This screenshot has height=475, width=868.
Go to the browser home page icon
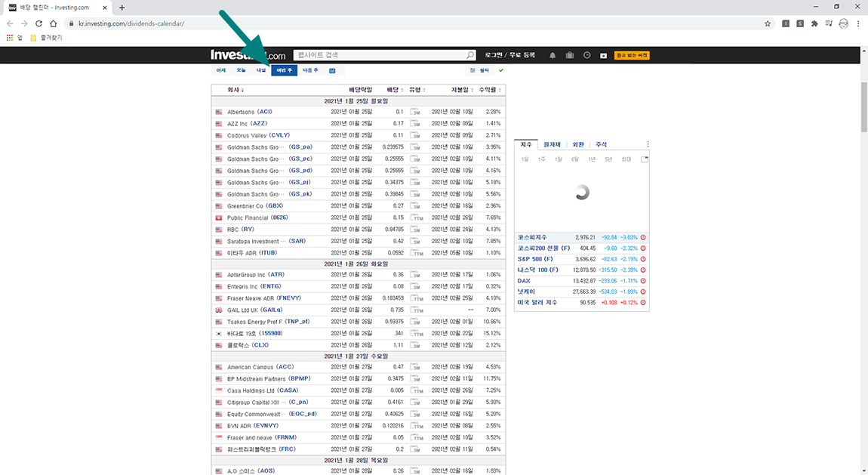click(53, 23)
